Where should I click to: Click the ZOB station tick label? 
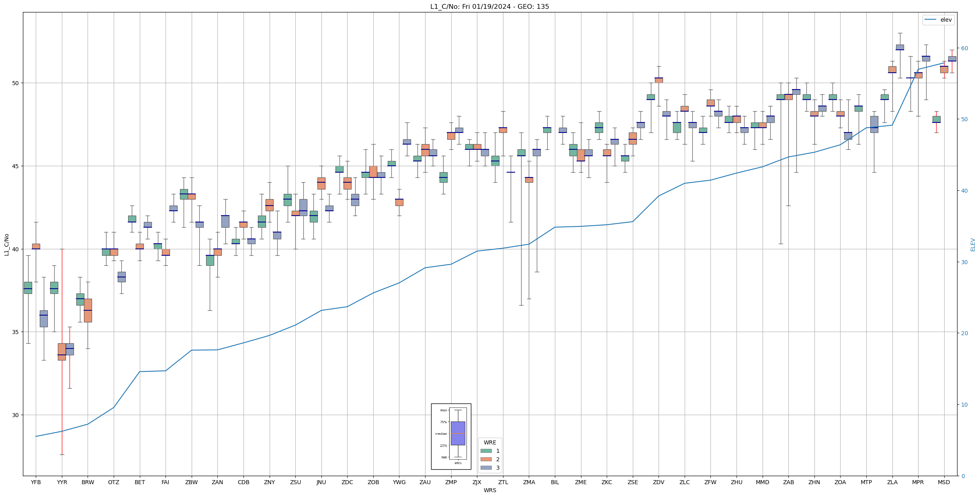[373, 483]
